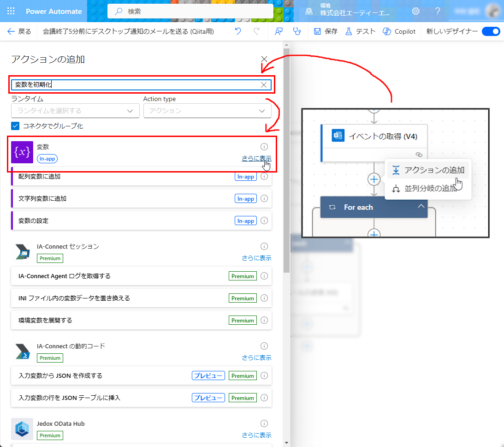
Task: Choose アクションの追加 menu item
Action: (x=428, y=170)
